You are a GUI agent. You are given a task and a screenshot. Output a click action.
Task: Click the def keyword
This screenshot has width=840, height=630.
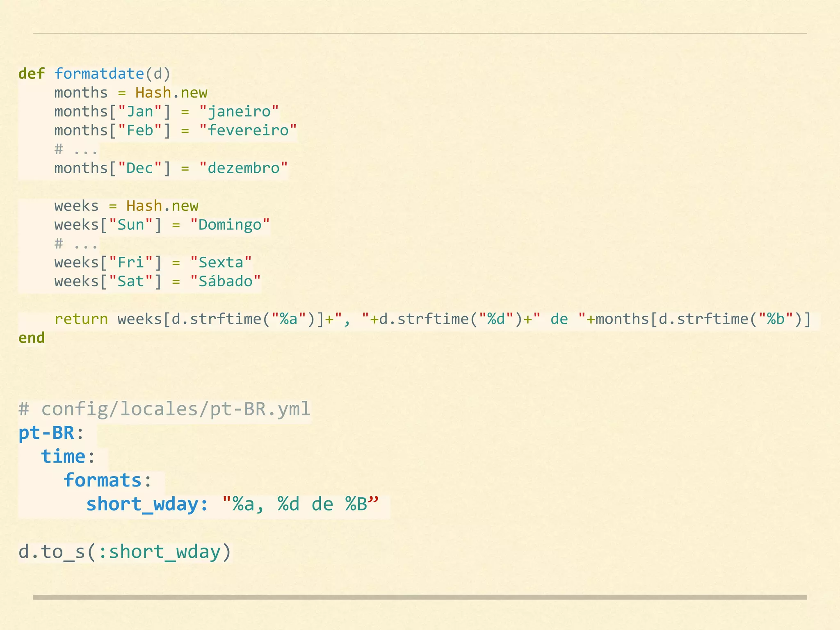[32, 74]
